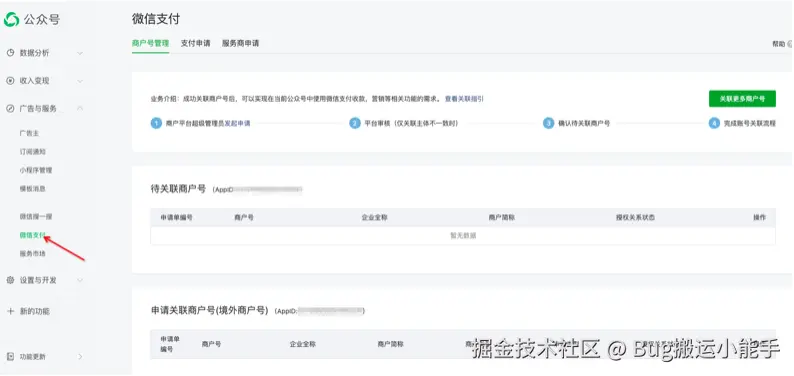Click the 功能更新 document icon
The image size is (794, 376).
tap(10, 356)
